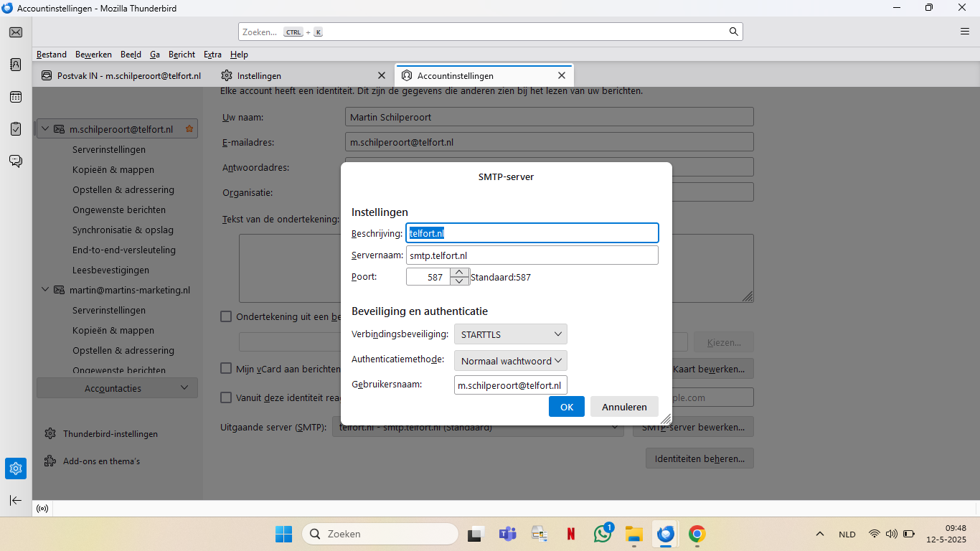This screenshot has height=551, width=980.
Task: Click the SMTP-server bewerken button
Action: tap(693, 427)
